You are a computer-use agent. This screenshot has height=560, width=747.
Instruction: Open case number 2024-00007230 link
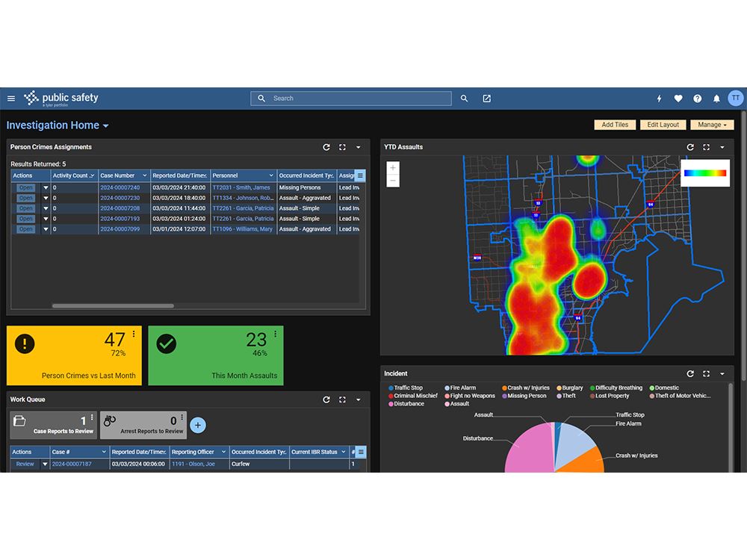120,198
